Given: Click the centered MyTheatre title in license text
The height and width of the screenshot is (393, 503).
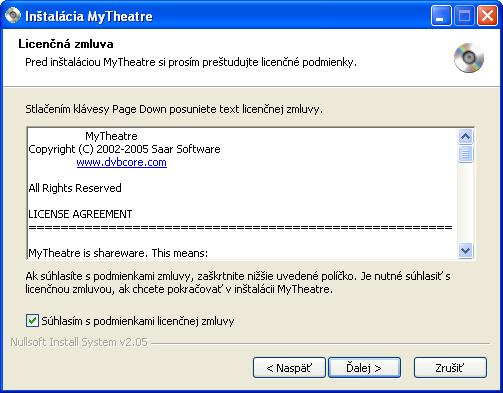Looking at the screenshot, I should [111, 136].
